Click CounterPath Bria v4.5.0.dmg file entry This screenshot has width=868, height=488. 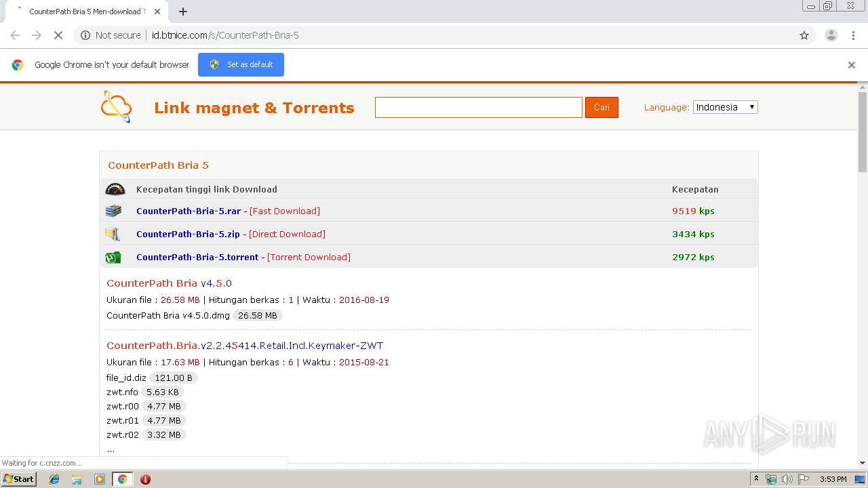167,315
